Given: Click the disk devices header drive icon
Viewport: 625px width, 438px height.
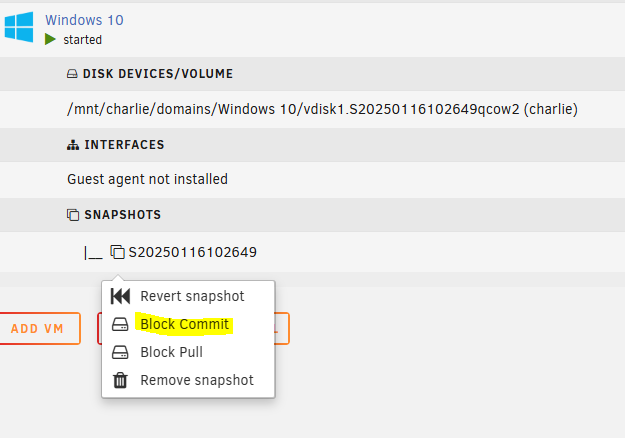Looking at the screenshot, I should 72,74.
